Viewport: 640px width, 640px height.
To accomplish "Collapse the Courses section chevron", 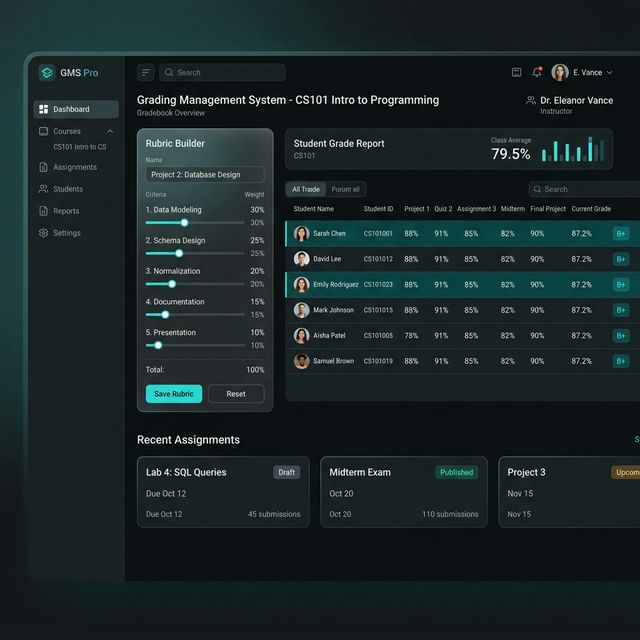I will (110, 131).
